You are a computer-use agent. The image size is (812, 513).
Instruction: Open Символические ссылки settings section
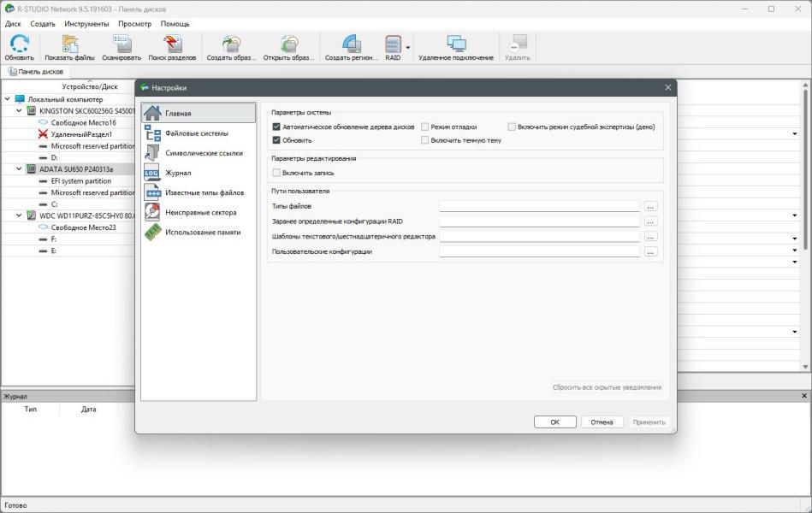[x=204, y=153]
